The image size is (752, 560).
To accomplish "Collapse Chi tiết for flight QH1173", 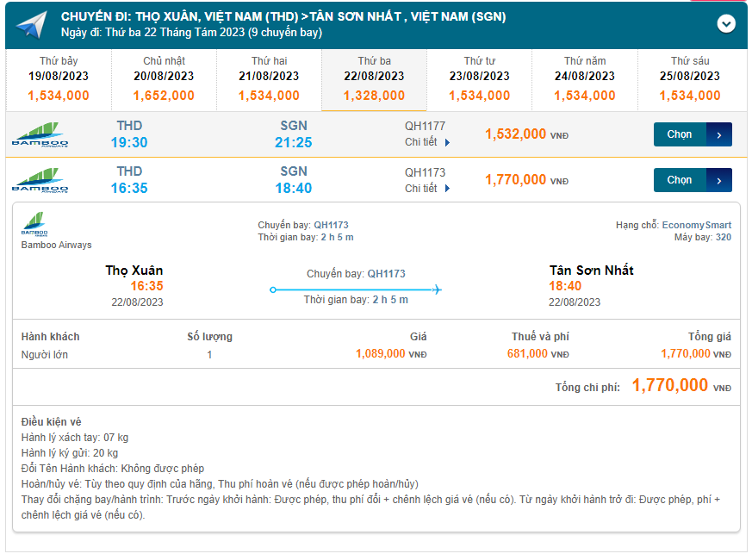I will coord(427,188).
